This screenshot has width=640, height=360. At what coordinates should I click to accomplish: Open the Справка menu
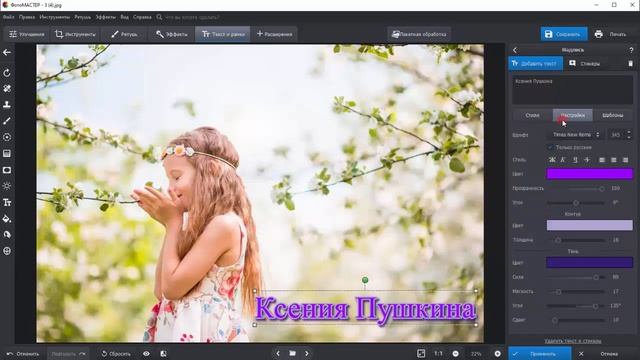click(142, 17)
